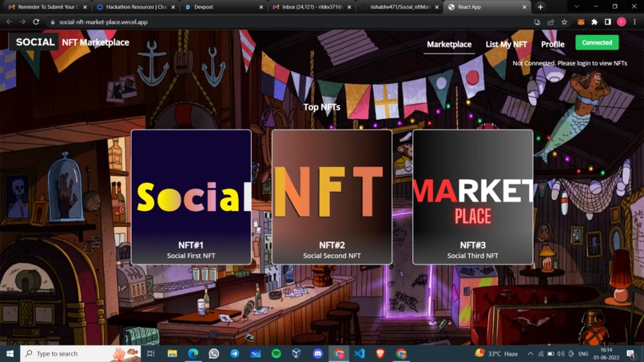This screenshot has width=644, height=362.
Task: Open Discord from taskbar
Action: click(318, 353)
